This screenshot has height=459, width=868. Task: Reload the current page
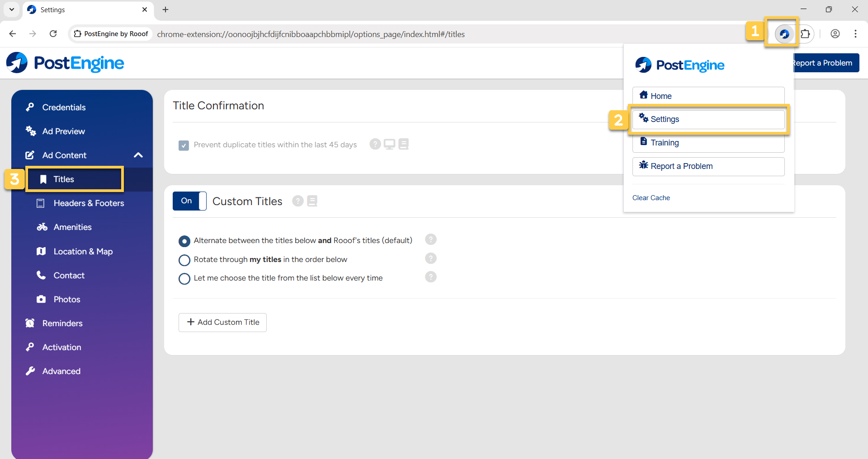click(x=53, y=34)
